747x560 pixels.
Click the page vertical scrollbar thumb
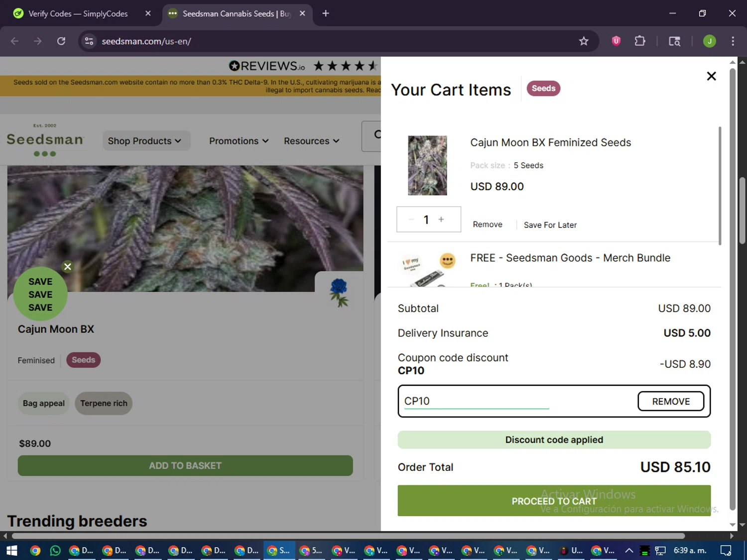tap(742, 210)
